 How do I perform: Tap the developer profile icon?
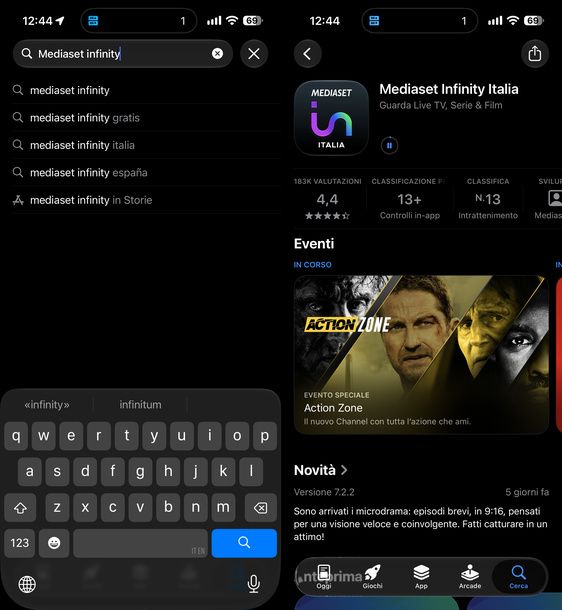(555, 198)
